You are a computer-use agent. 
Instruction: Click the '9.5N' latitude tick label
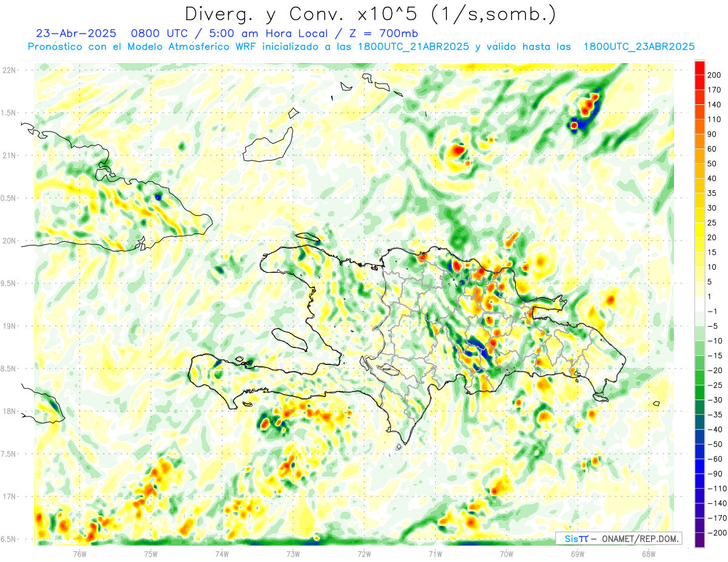click(x=8, y=283)
